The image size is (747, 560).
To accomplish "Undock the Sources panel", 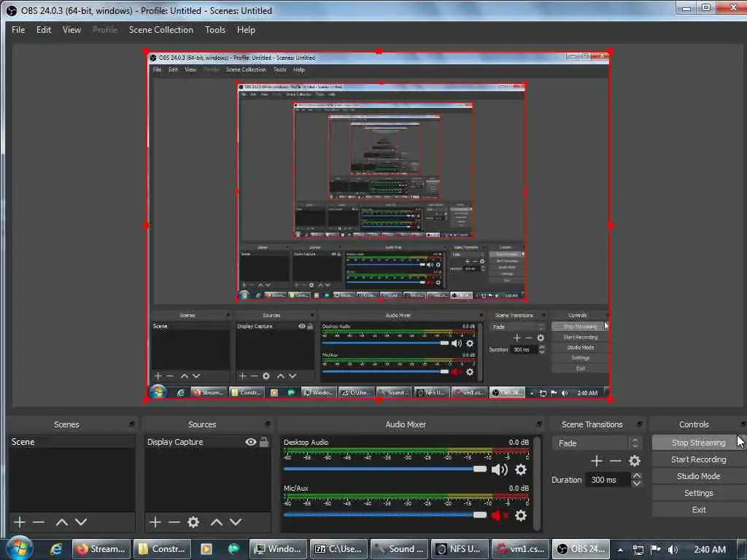I will click(x=268, y=424).
